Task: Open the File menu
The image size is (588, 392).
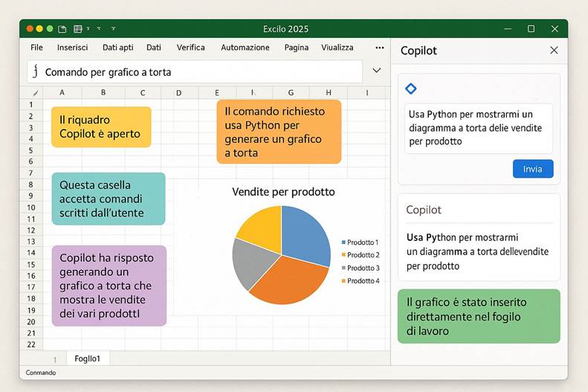Action: [x=36, y=48]
